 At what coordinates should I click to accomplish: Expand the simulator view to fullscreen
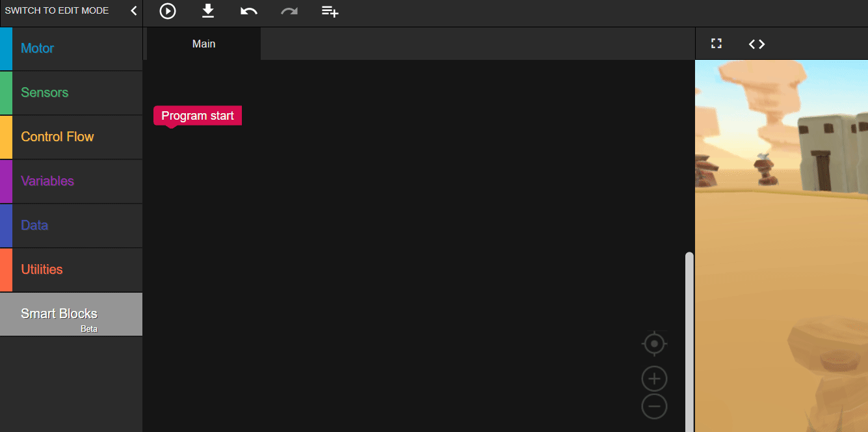[x=717, y=44]
